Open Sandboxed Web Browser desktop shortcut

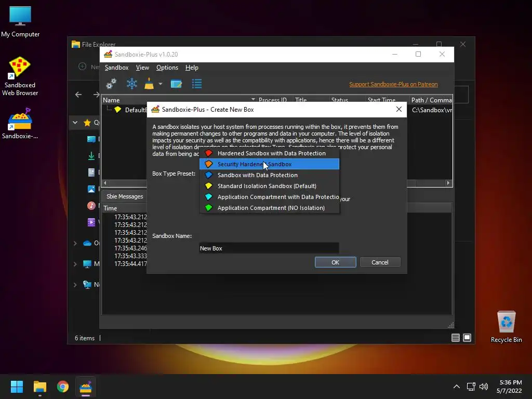click(x=20, y=76)
